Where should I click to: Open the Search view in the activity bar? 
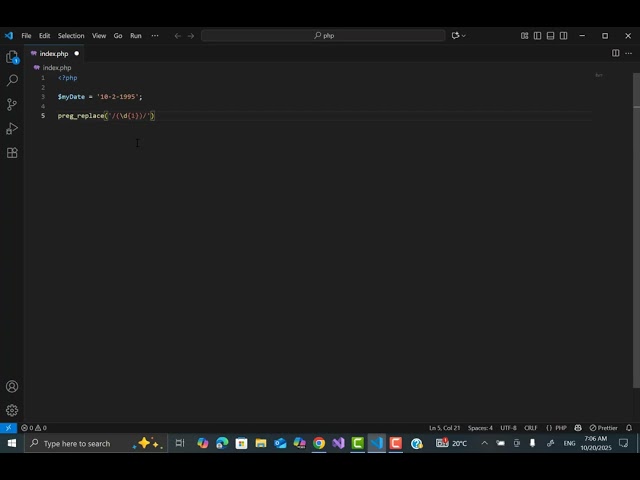12,80
